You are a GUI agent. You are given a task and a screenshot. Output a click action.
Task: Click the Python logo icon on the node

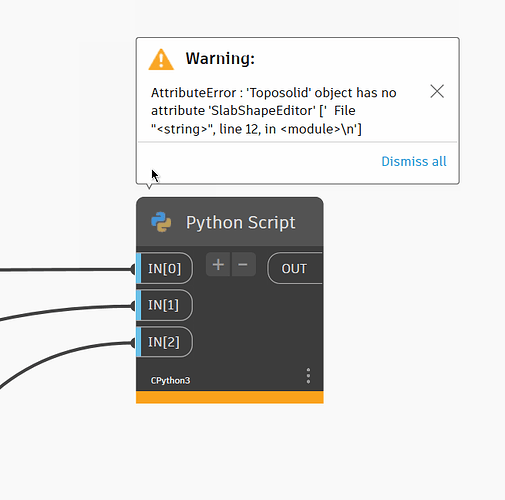pyautogui.click(x=161, y=222)
